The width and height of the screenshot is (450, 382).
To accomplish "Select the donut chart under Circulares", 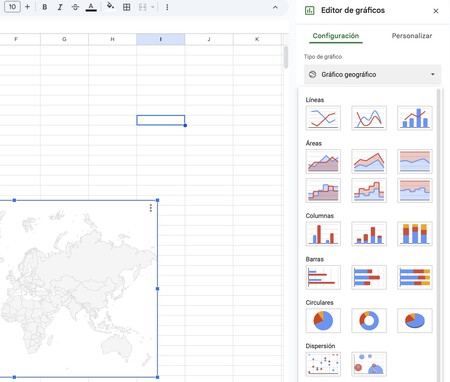I will pyautogui.click(x=369, y=320).
